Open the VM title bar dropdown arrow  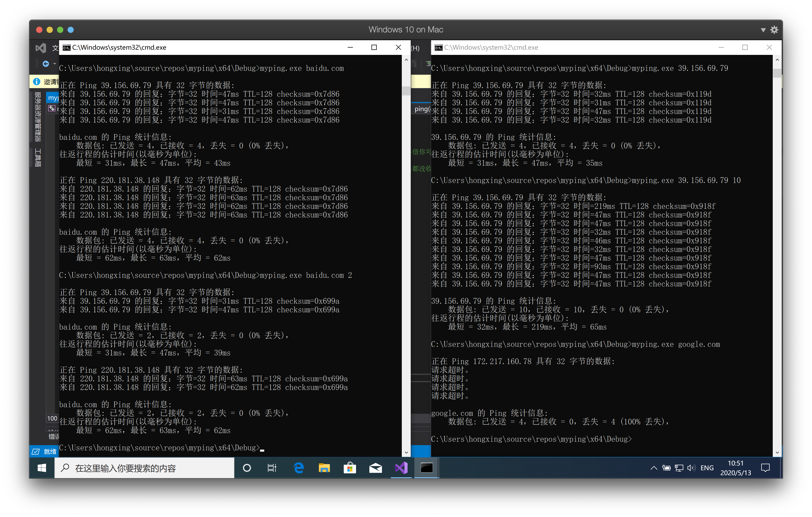(x=763, y=30)
